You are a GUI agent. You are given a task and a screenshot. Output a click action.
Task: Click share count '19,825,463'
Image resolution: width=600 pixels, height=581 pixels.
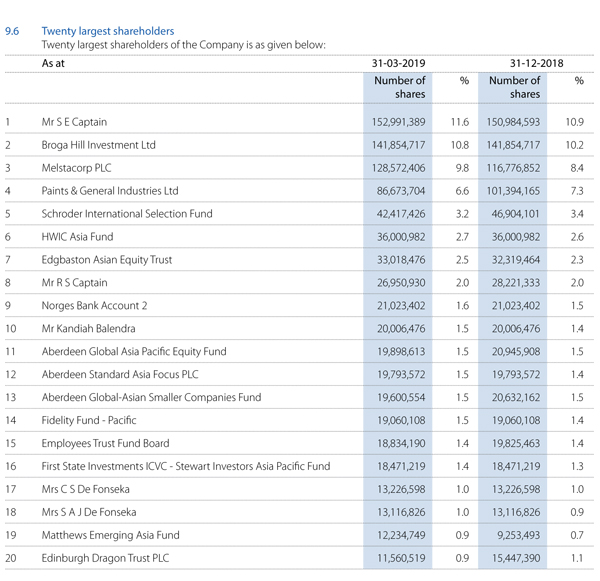(x=515, y=444)
